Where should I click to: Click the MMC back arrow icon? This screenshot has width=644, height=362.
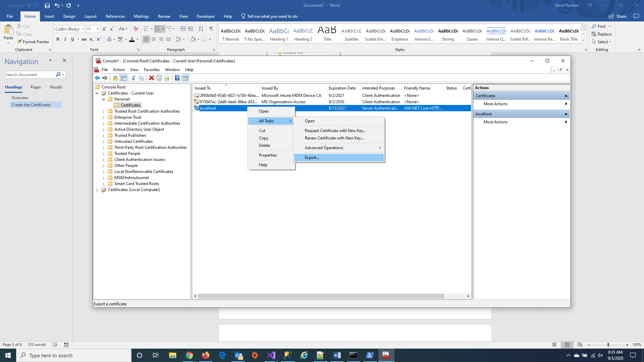[97, 78]
